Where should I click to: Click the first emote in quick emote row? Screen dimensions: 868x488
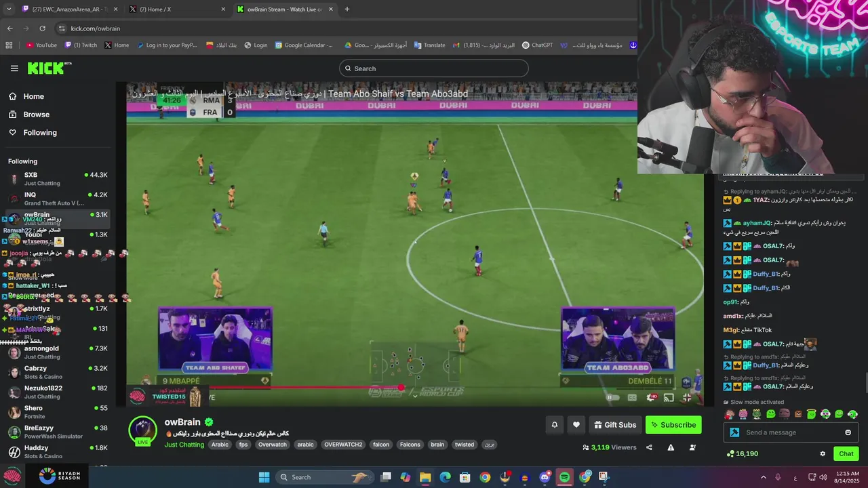[x=730, y=414]
